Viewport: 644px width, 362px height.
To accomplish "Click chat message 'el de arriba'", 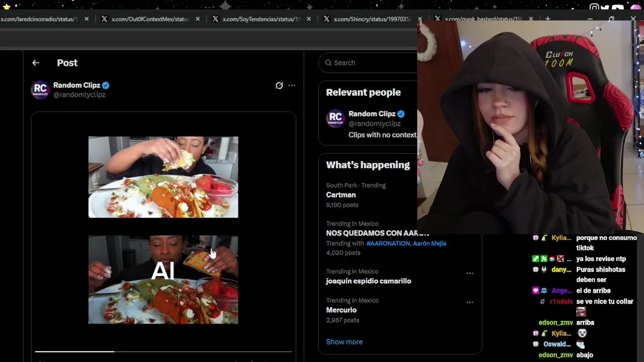I will [x=593, y=291].
